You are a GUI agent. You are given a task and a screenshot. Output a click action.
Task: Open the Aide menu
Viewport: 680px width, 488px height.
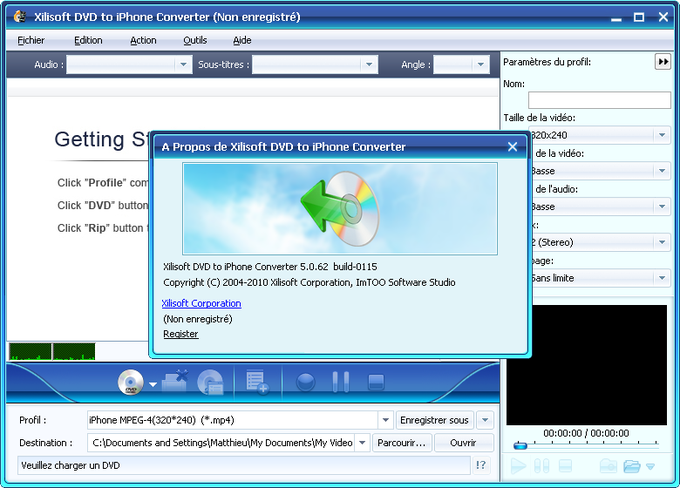242,40
